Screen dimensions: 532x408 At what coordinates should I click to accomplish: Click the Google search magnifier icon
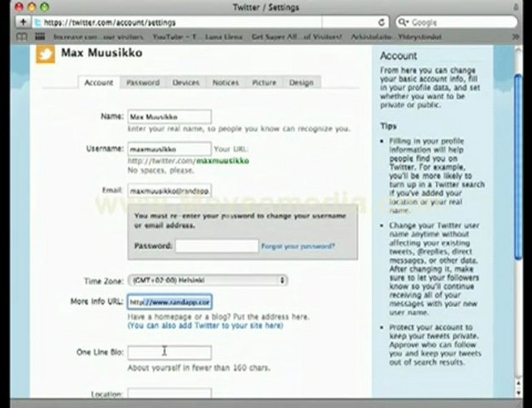(x=402, y=23)
